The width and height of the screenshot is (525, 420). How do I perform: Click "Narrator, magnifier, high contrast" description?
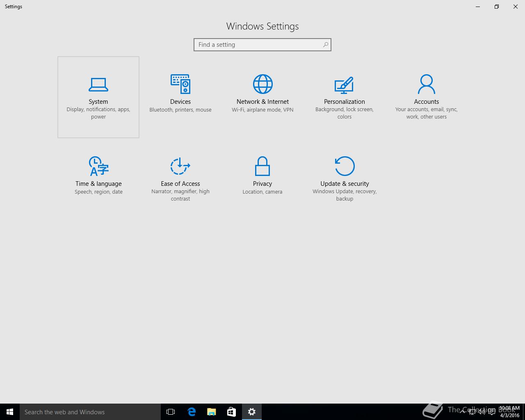pyautogui.click(x=180, y=195)
